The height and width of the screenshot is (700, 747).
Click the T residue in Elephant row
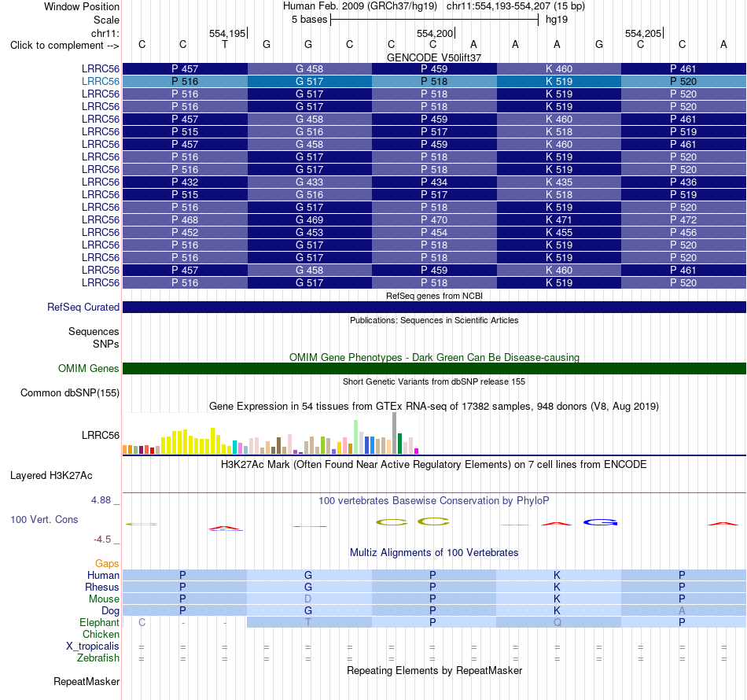point(308,622)
